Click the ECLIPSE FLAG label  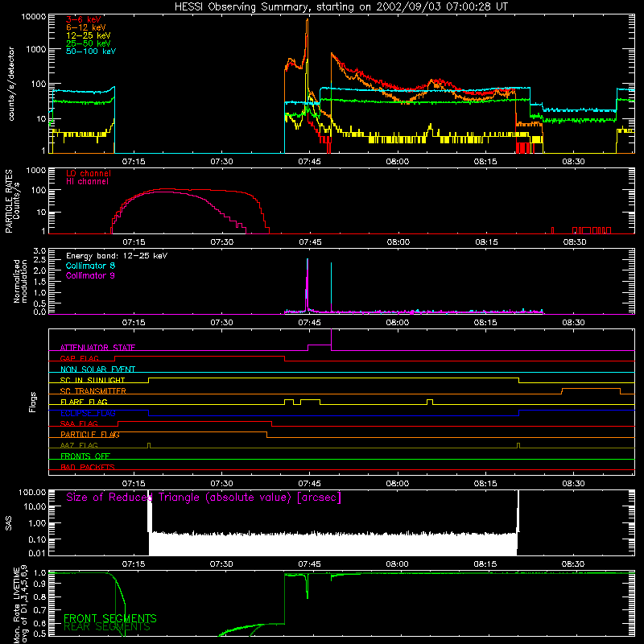pos(88,413)
